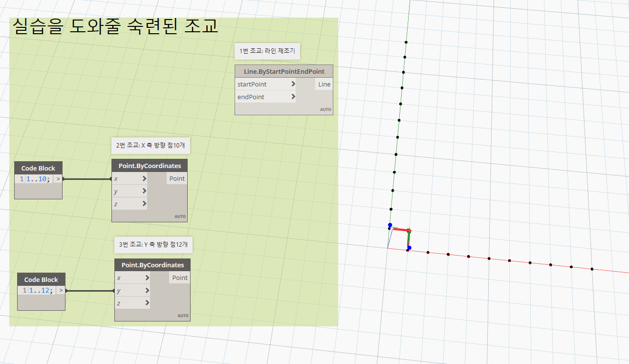Click the rightmost black point on the red axis
Viewport: 629px width, 364px height.
592,269
